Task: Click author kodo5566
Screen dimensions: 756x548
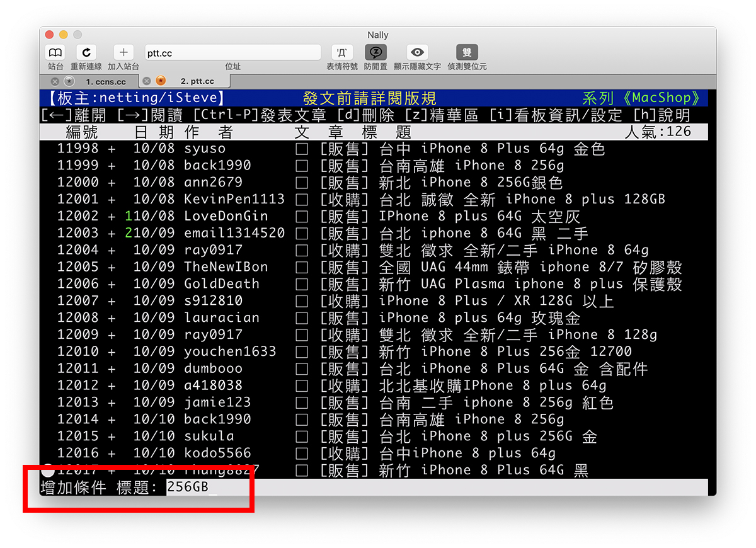Action: [217, 454]
